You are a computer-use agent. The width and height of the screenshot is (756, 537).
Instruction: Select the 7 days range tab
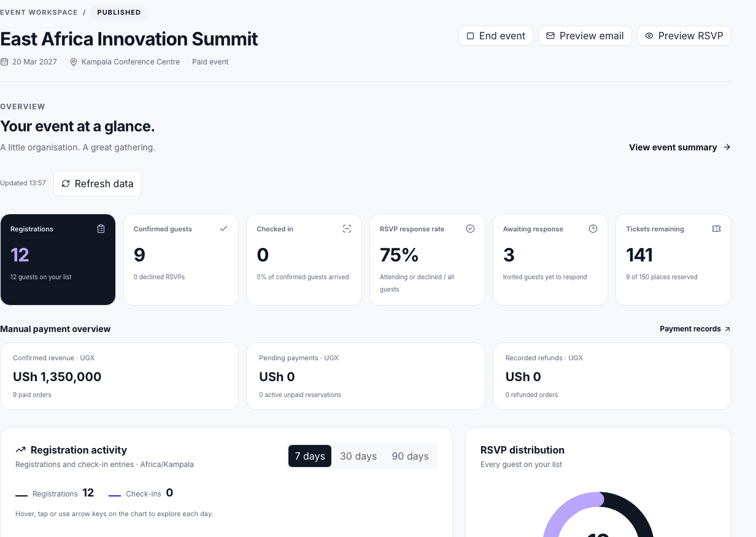(310, 456)
